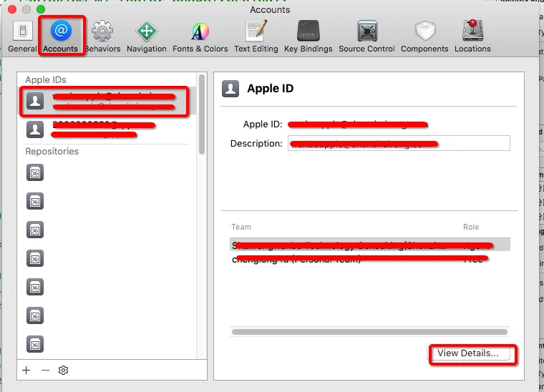Screen dimensions: 544x392
Task: Click the horizontal scrollbar under Team table
Action: click(x=370, y=332)
